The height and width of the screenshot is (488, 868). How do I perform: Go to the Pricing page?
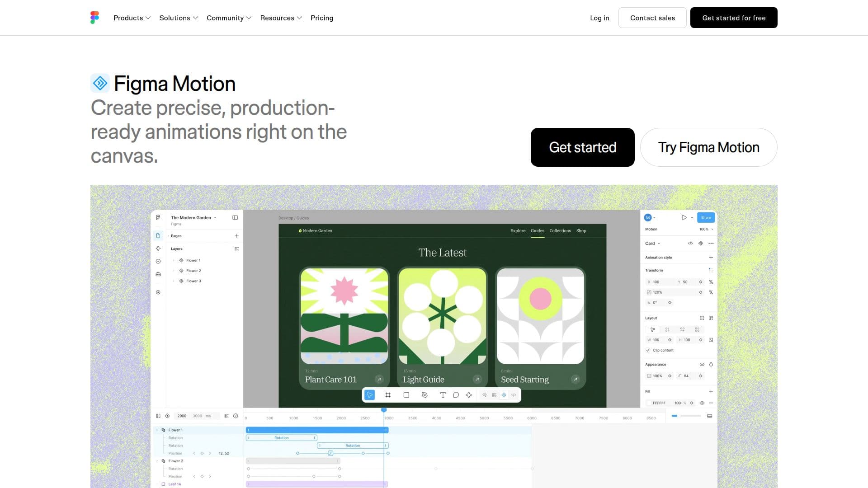(x=321, y=18)
